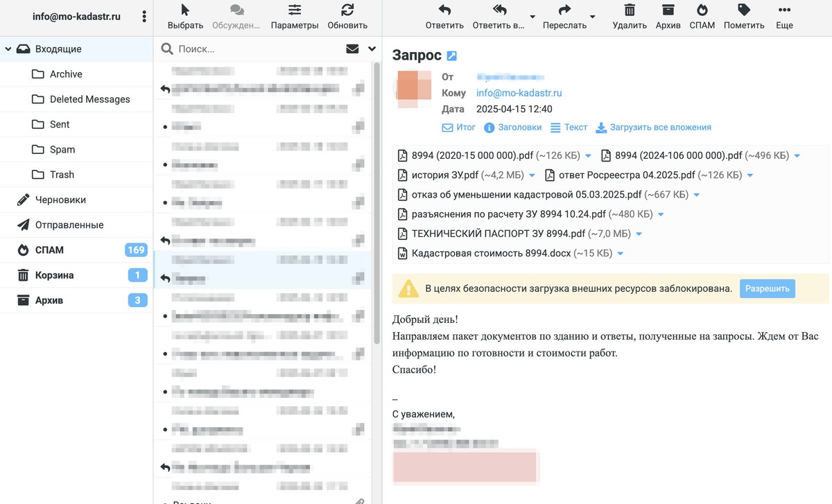Screen dimensions: 832x504
Task: Expand menu for Кадастровая стоимость 8994.docx
Action: point(621,254)
